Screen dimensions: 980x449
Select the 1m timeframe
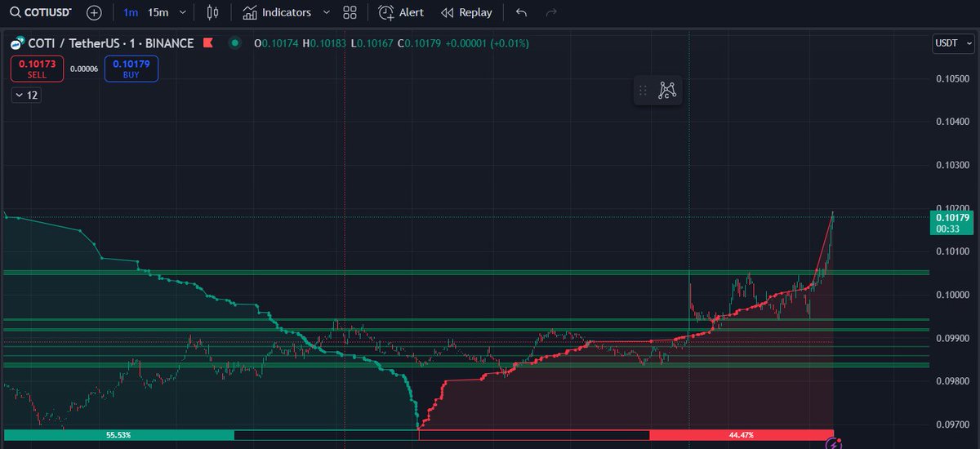click(131, 12)
